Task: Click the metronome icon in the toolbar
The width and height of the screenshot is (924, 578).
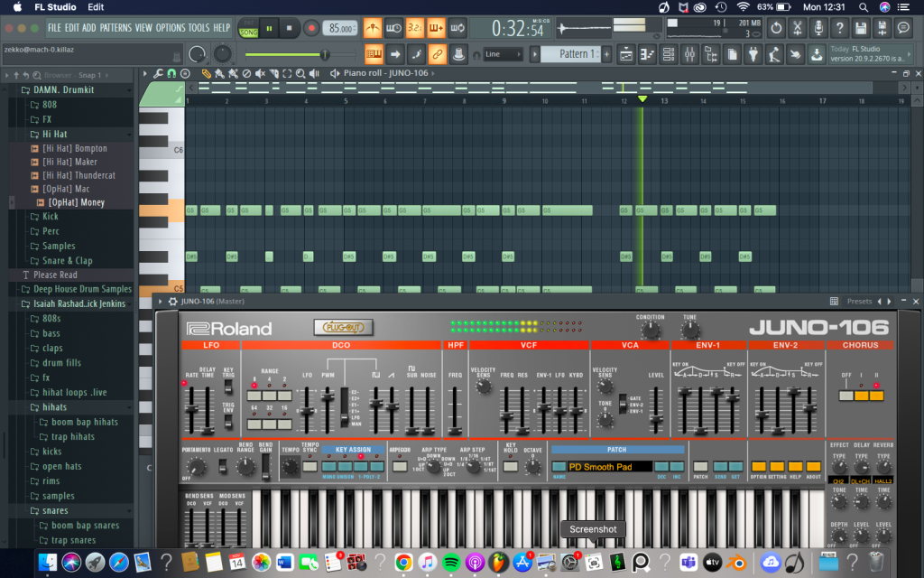Action: [x=372, y=28]
